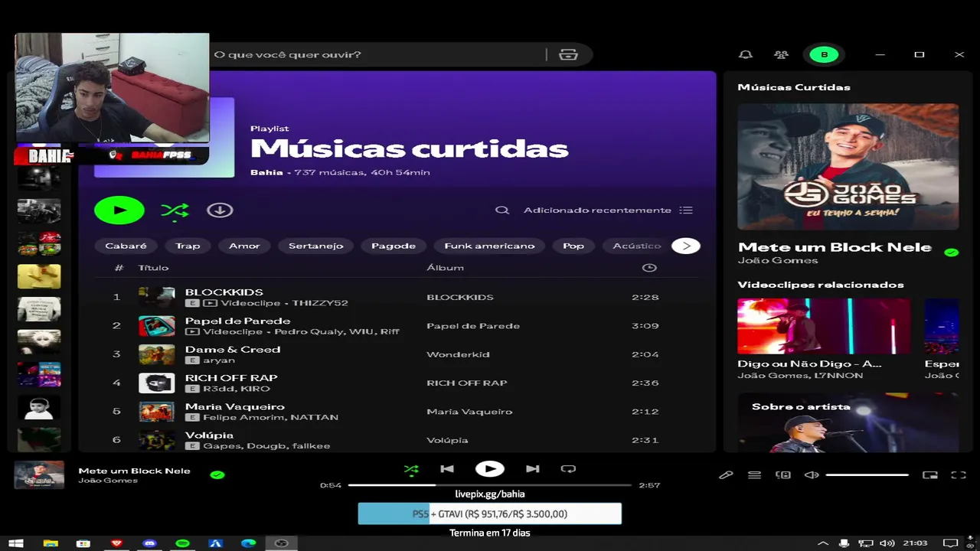The image size is (980, 551).
Task: Sort tracks by the Álbum column header
Action: (445, 268)
